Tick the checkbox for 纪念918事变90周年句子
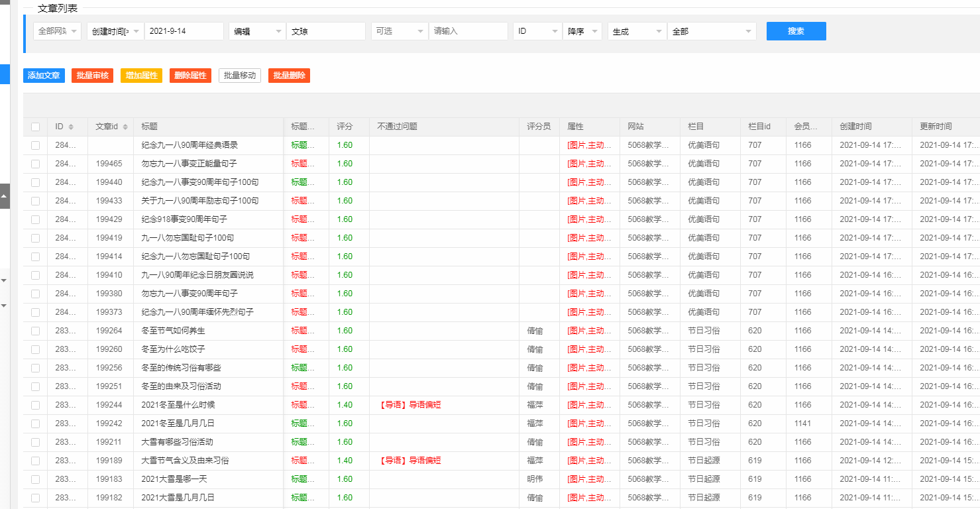 (35, 219)
